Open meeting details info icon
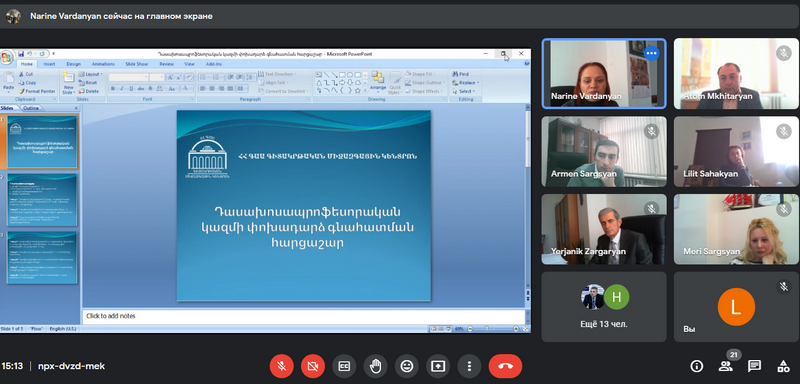Viewport: 800px width, 384px height. point(696,366)
